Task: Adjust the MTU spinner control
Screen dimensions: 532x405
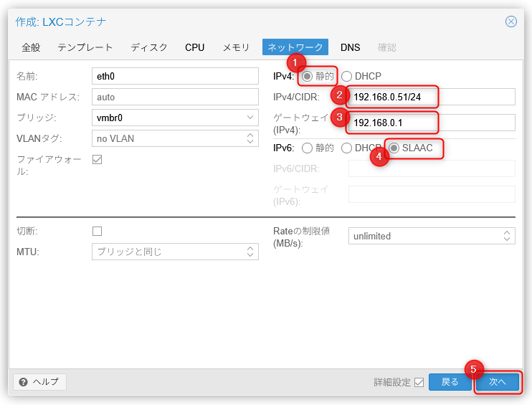Action: (x=250, y=252)
